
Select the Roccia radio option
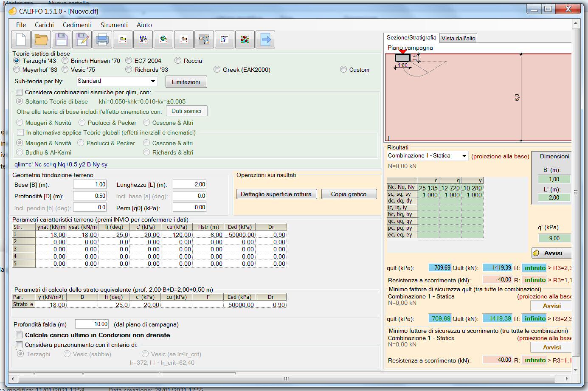pyautogui.click(x=178, y=61)
